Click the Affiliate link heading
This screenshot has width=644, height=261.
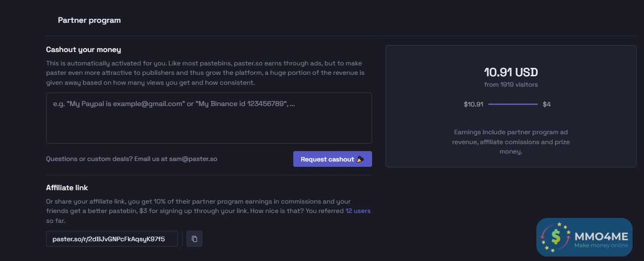point(67,188)
